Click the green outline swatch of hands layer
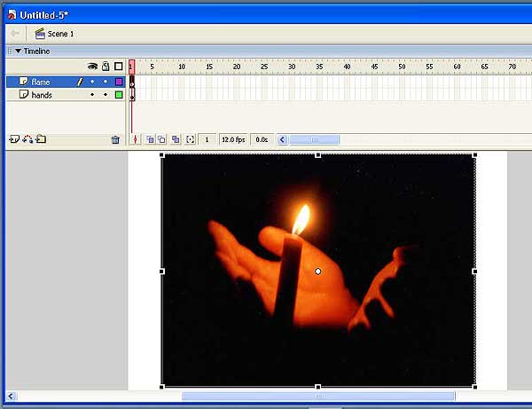Viewport: 532px width, 409px height. [x=118, y=94]
